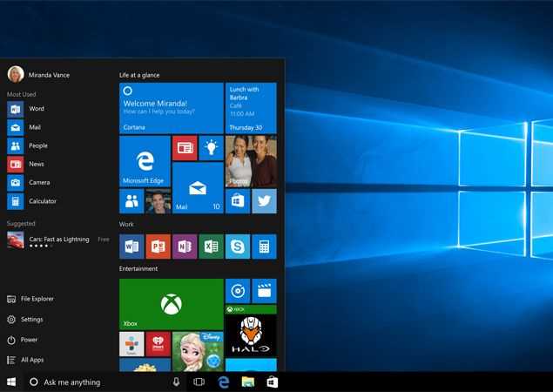553x392 pixels.
Task: Open the multicolor tile left of iHeartRadio
Action: coord(132,344)
